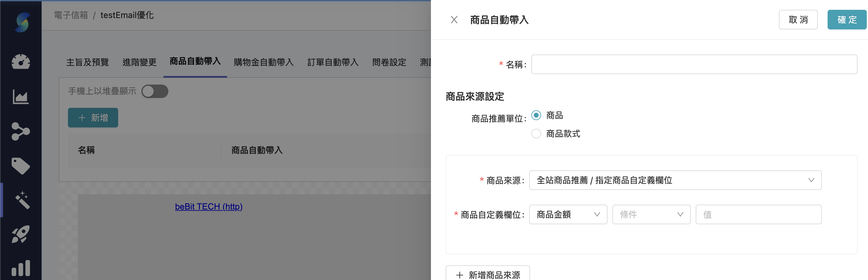Click the dashboard speedometer icon in sidebar

(x=21, y=62)
